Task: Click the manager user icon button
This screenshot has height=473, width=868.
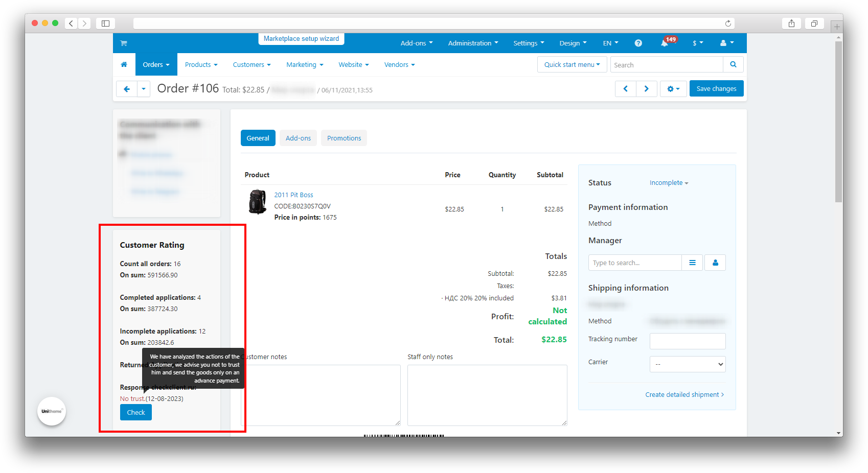Action: [715, 263]
